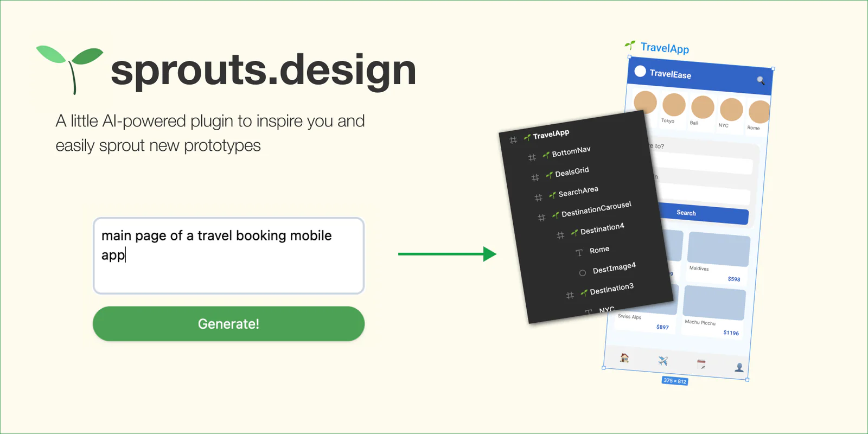This screenshot has height=434, width=868.
Task: Click frame icon beside TravelApp layer
Action: coord(513,140)
